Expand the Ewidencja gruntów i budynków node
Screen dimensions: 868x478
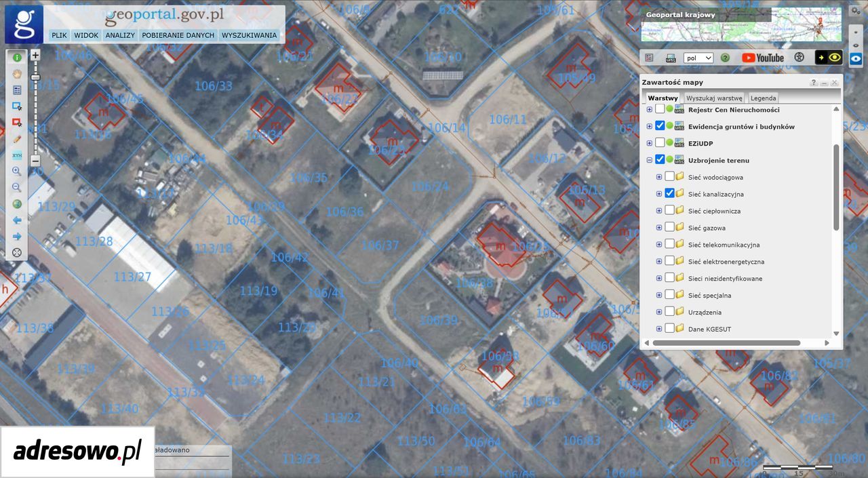[650, 126]
